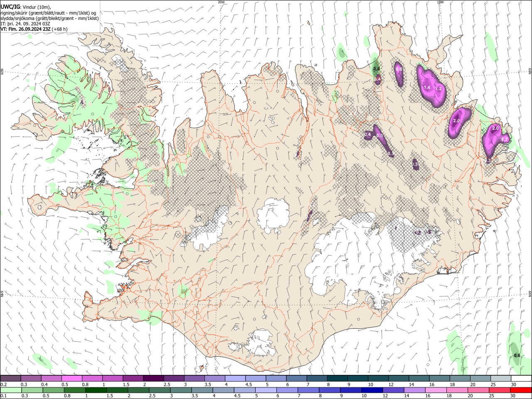The width and height of the screenshot is (532, 399).
Task: Click the 0.6 rain value in the southeast ocean
Action: click(x=517, y=355)
